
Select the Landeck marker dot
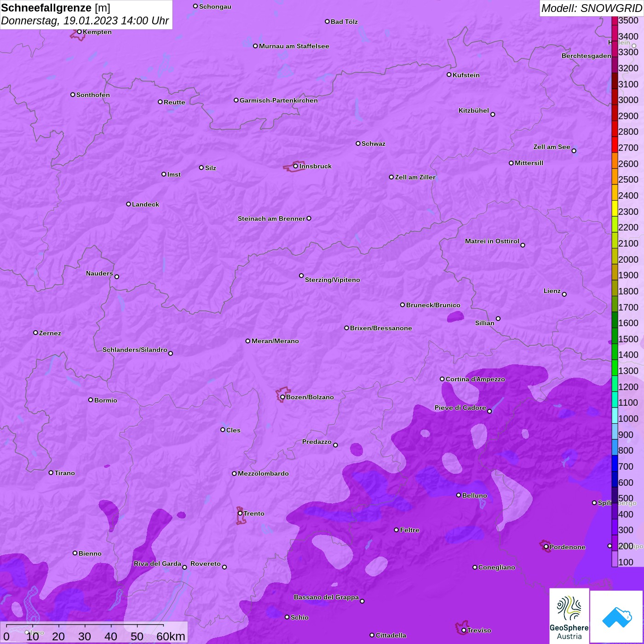coord(128,204)
